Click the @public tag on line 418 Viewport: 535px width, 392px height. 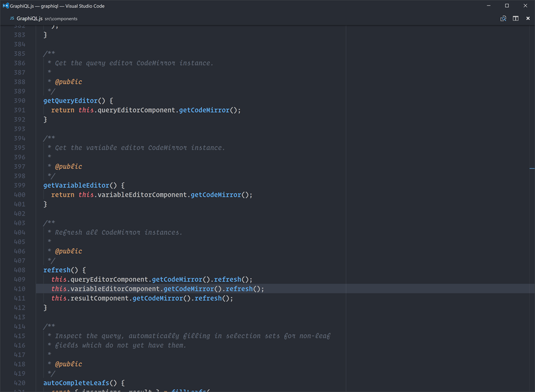pyautogui.click(x=69, y=364)
